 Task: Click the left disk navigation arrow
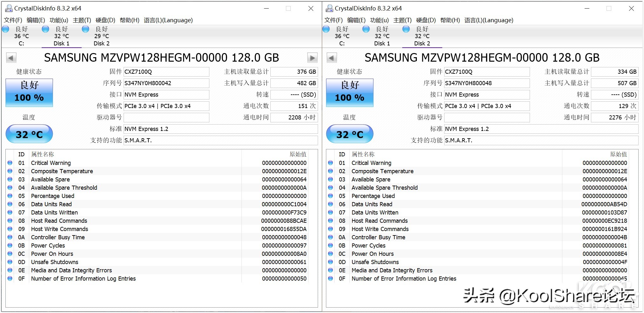click(11, 58)
